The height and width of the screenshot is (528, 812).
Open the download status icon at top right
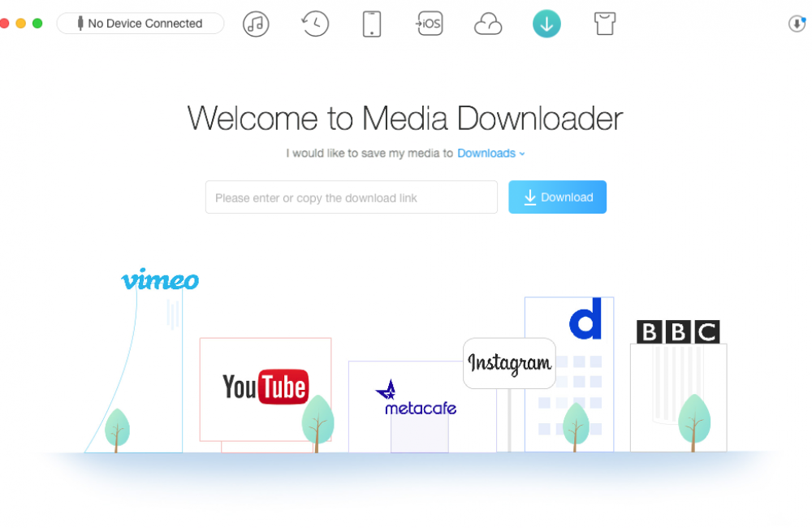797,24
